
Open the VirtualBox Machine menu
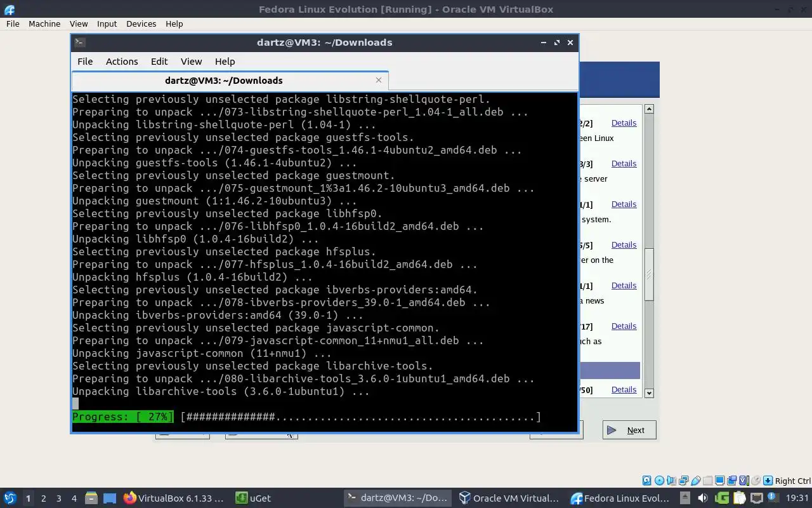[44, 23]
